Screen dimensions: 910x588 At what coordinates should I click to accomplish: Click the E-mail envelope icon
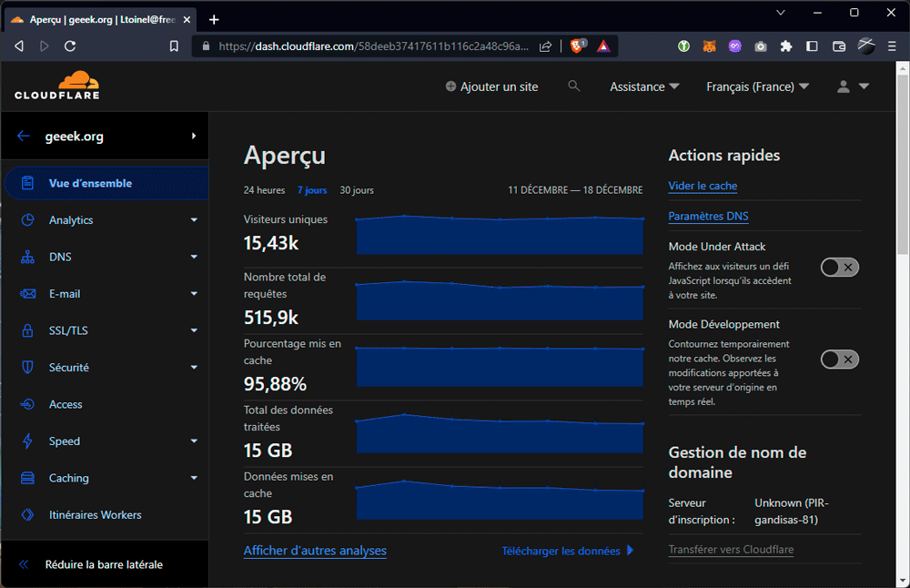[x=27, y=294]
